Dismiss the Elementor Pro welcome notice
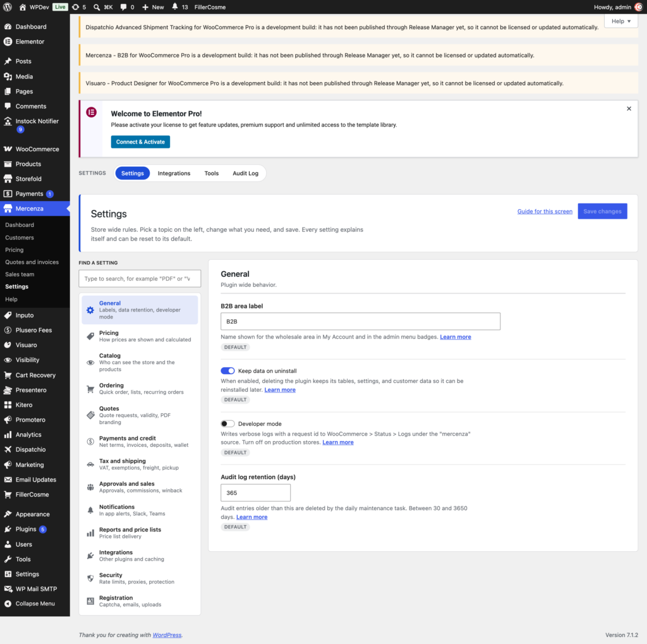Screen dimensions: 647x644 pyautogui.click(x=629, y=109)
